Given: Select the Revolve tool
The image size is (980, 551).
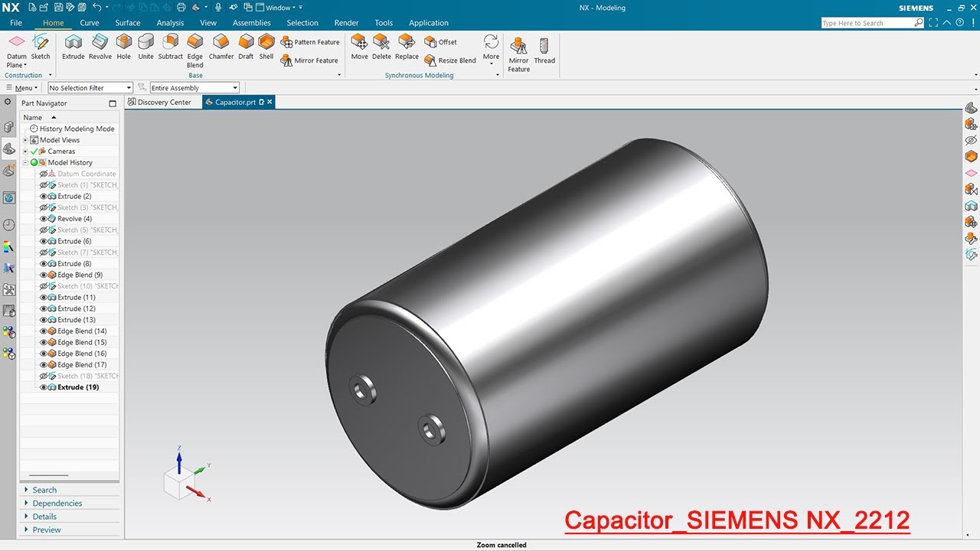Looking at the screenshot, I should coord(100,47).
